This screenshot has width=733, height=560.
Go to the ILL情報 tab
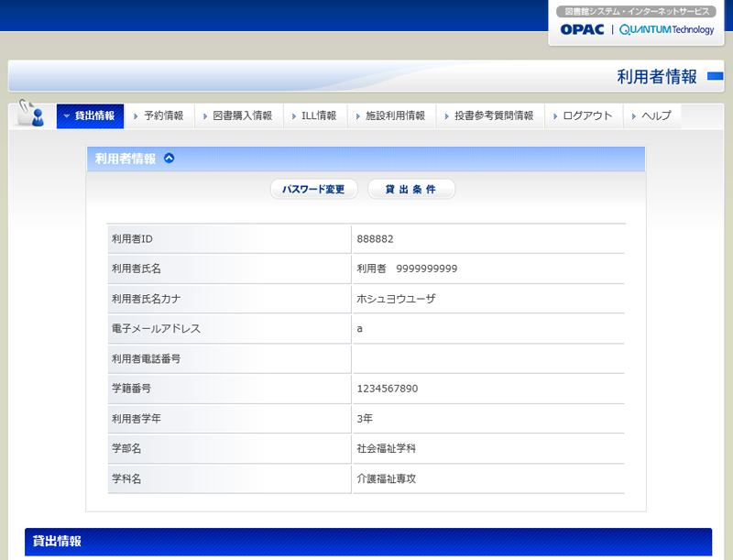coord(314,115)
